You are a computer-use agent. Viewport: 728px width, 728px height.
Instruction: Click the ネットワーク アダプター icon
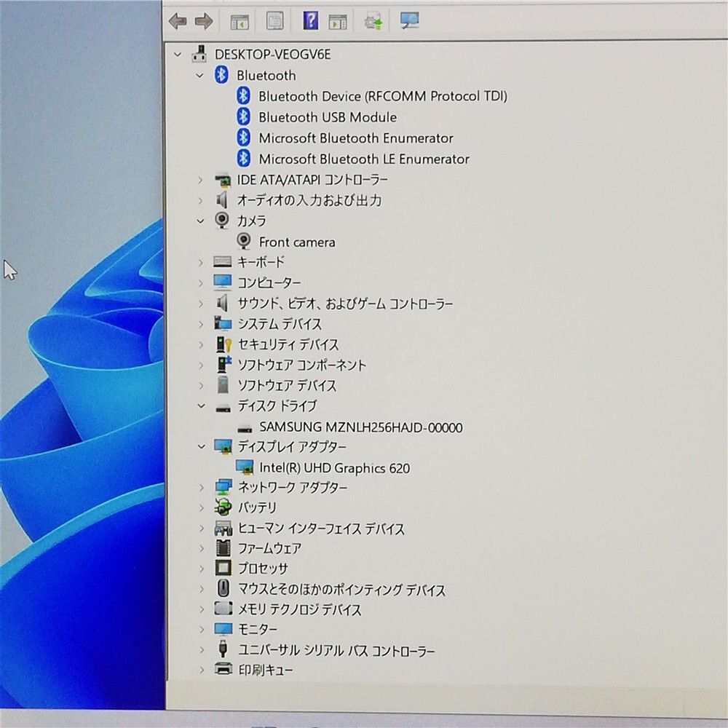tap(223, 487)
